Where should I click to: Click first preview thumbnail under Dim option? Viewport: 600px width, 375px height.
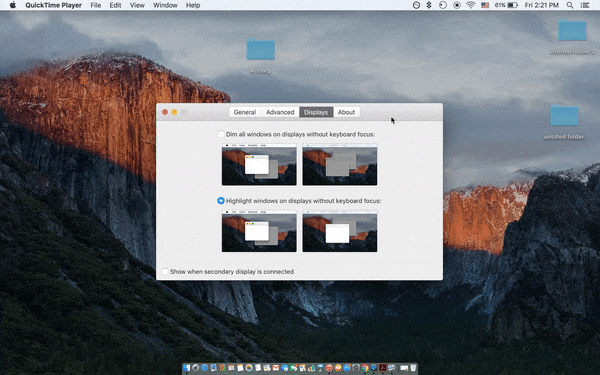point(259,165)
